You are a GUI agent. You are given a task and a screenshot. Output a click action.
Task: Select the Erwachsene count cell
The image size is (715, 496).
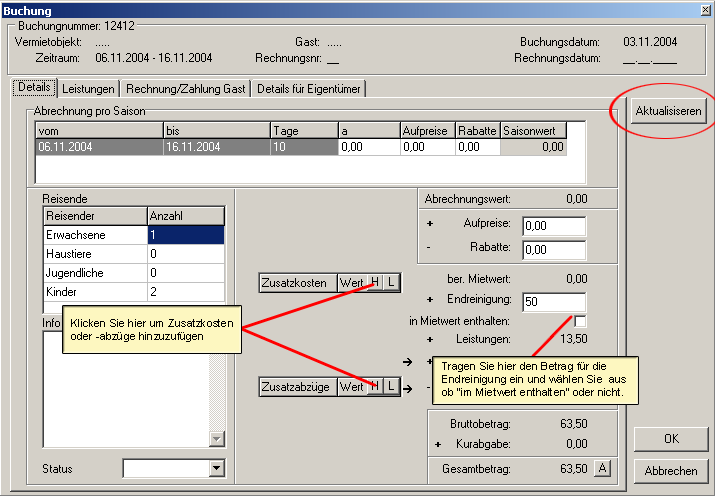coord(185,235)
